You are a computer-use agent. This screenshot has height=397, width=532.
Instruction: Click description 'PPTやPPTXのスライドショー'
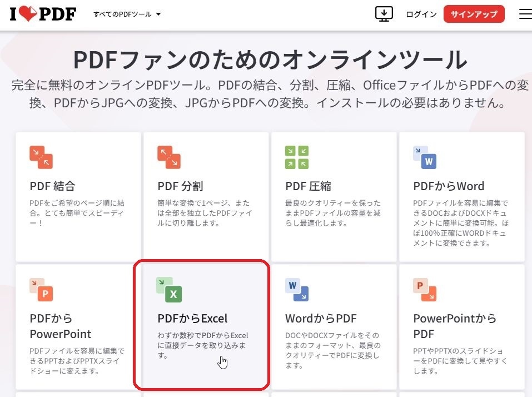[x=460, y=361]
